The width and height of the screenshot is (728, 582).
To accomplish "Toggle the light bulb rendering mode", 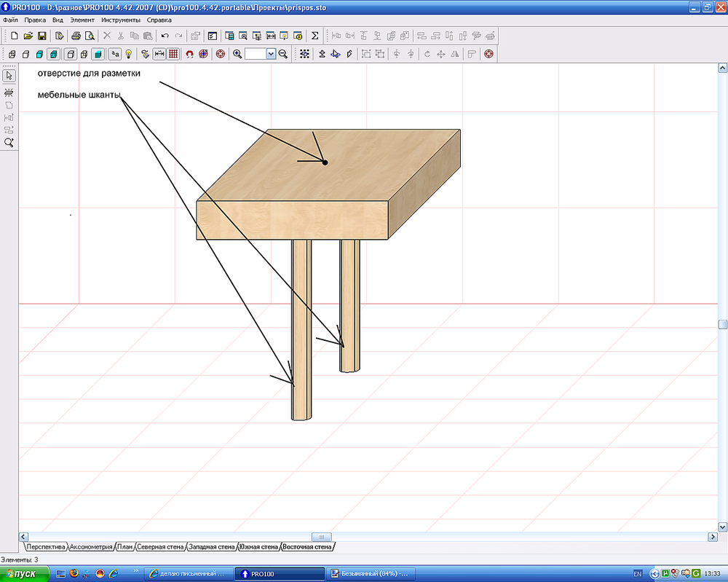I will coord(129,53).
